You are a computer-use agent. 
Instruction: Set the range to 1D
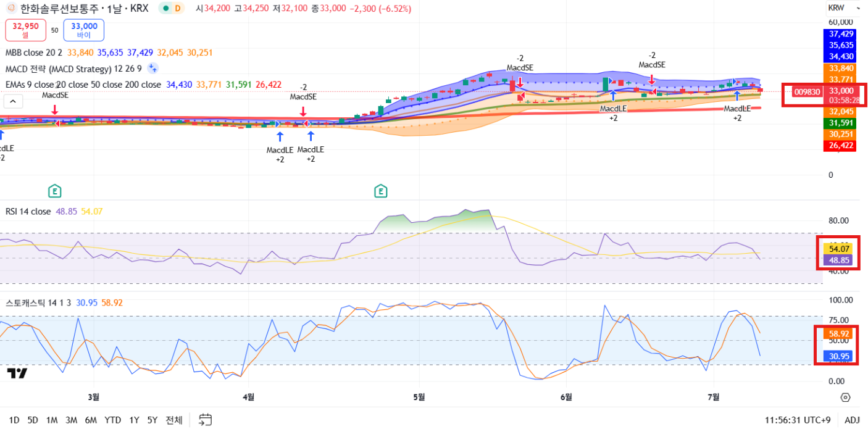coord(14,420)
